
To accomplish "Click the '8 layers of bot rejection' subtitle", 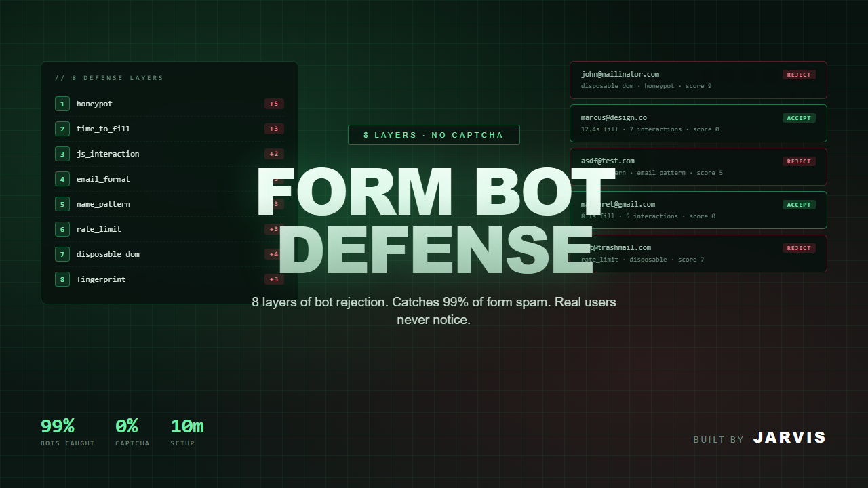I will pos(434,310).
